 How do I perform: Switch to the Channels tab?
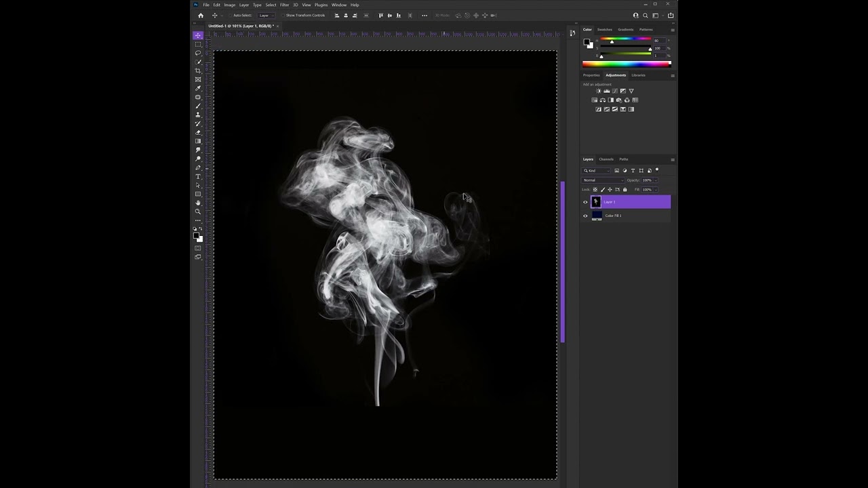click(x=606, y=159)
